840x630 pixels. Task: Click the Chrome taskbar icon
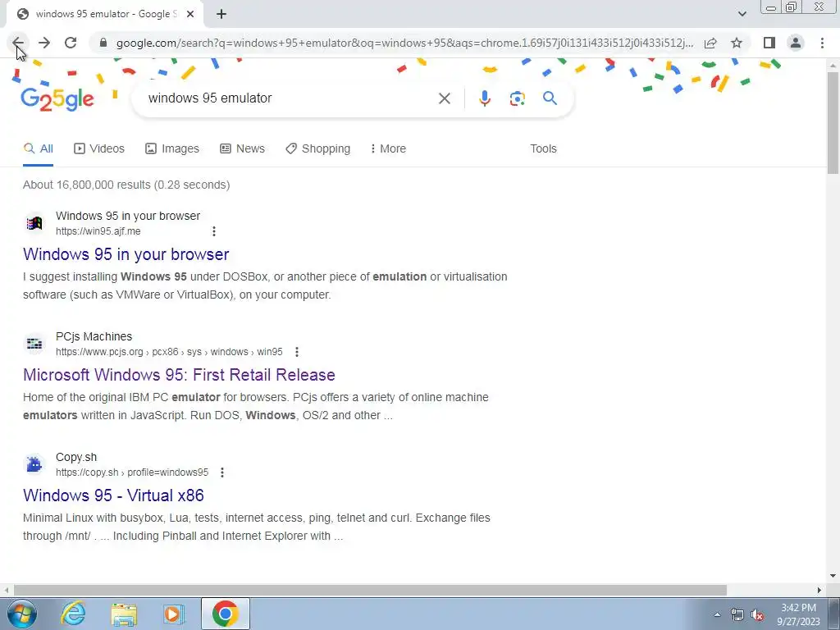[225, 614]
